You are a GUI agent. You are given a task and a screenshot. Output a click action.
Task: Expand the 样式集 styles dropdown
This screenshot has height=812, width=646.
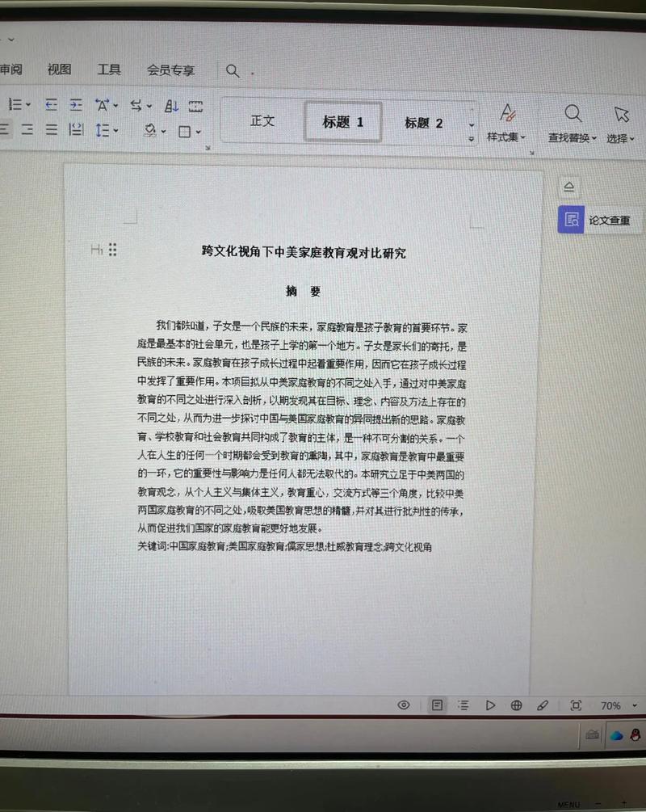tap(507, 129)
